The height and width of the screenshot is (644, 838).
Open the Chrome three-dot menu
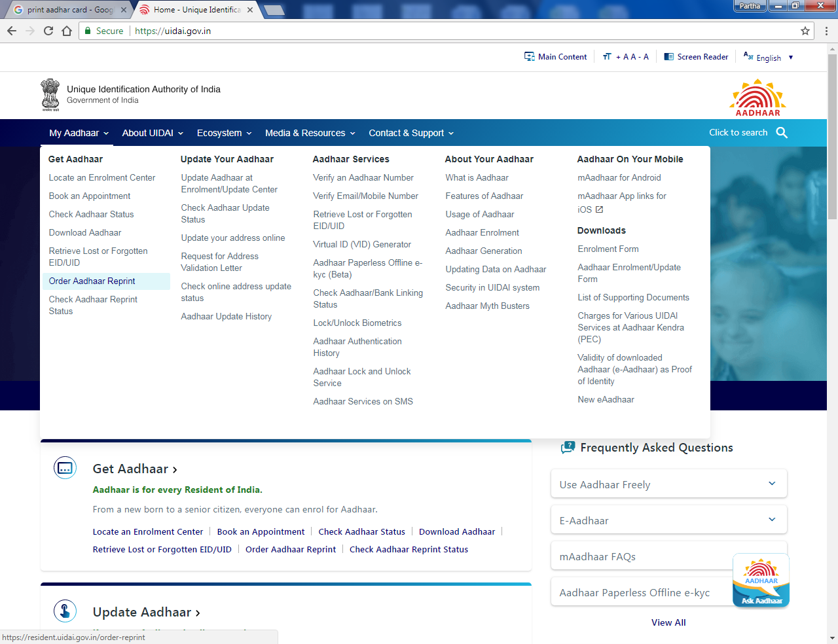826,31
